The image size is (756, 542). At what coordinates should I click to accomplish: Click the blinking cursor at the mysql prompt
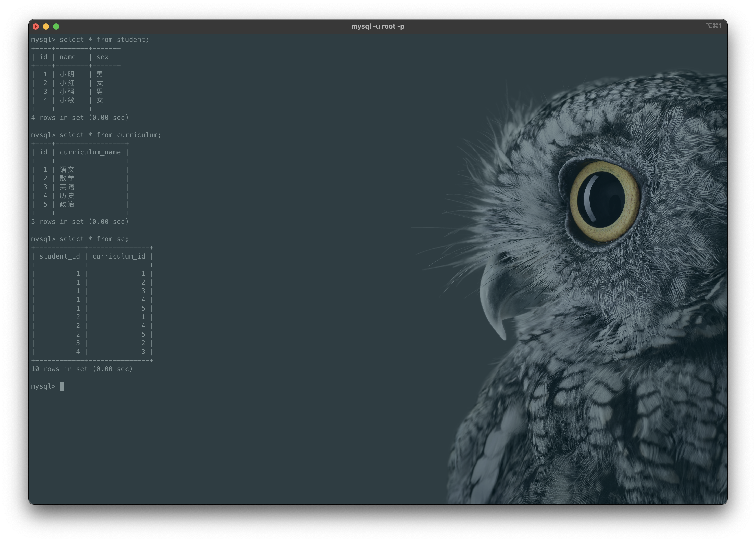tap(62, 386)
